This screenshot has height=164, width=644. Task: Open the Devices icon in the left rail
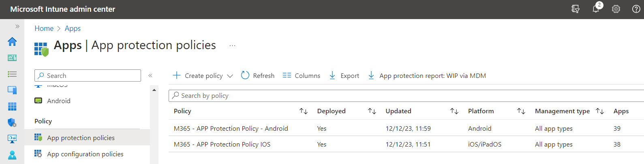12,90
